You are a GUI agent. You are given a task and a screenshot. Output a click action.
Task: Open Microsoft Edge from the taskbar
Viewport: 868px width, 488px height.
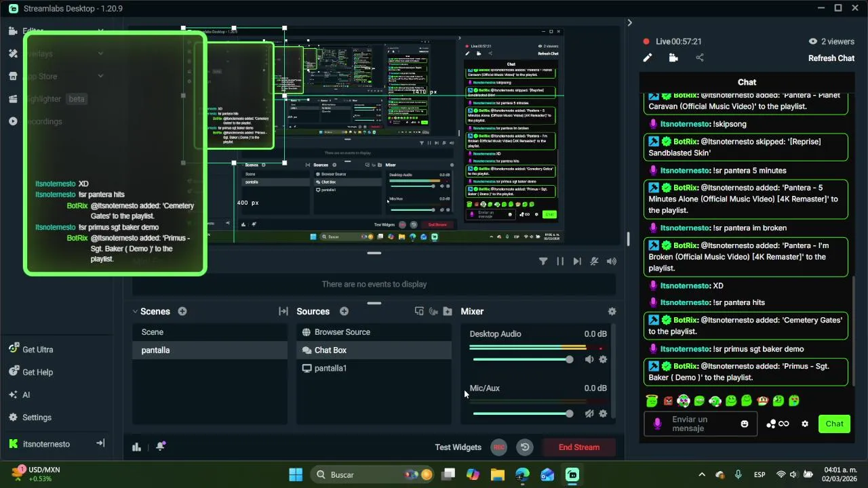coord(522,474)
